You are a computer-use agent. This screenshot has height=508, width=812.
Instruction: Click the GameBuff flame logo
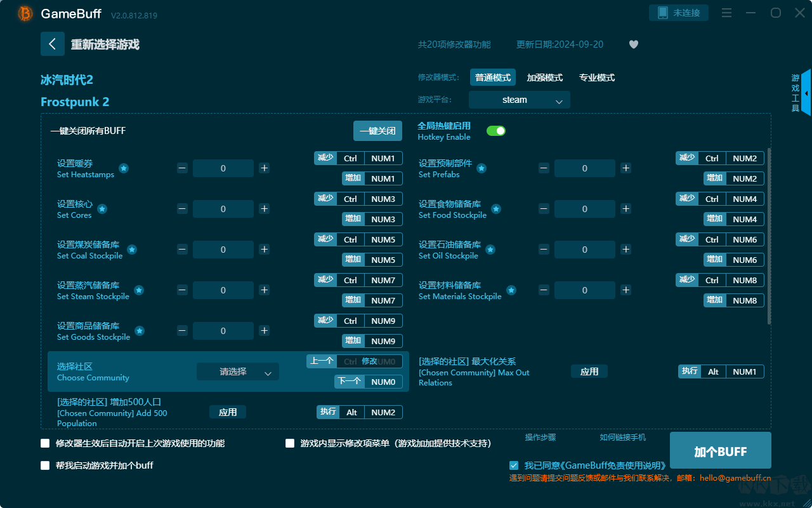point(24,13)
